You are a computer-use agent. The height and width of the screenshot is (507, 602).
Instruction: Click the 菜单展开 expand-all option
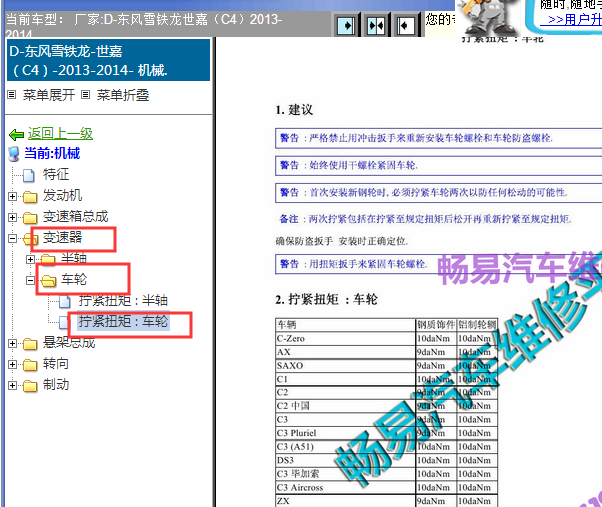point(49,95)
